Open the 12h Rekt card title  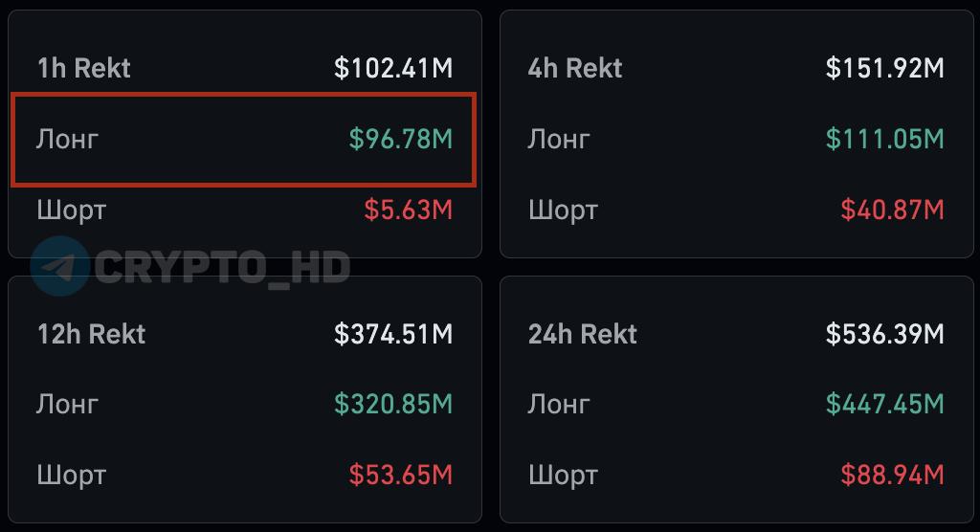91,335
